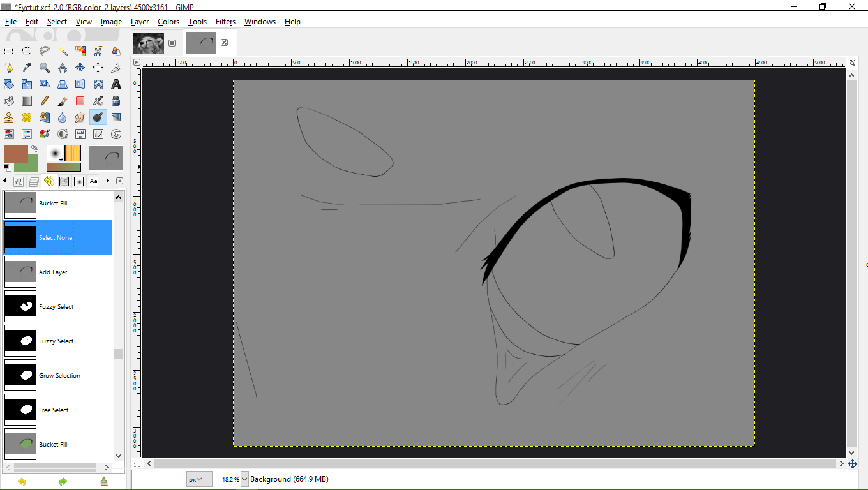Open dock tab configuration menu arrow
The image size is (868, 490).
[x=119, y=181]
